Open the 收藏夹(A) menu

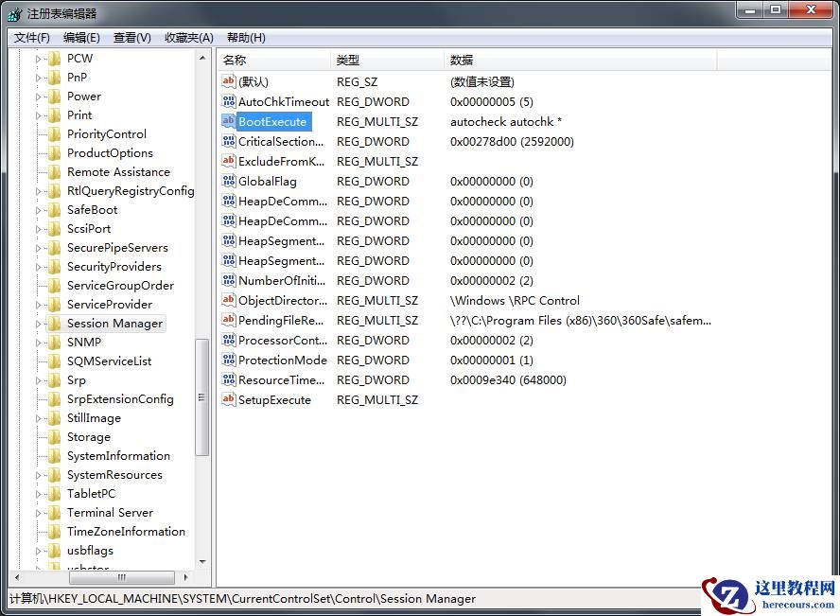pyautogui.click(x=185, y=37)
